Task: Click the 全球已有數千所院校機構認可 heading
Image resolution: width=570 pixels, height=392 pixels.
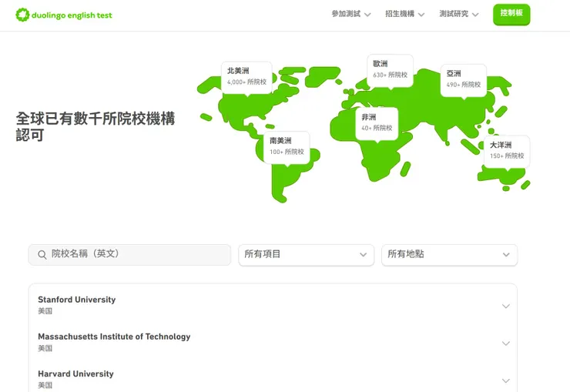Action: pos(96,126)
